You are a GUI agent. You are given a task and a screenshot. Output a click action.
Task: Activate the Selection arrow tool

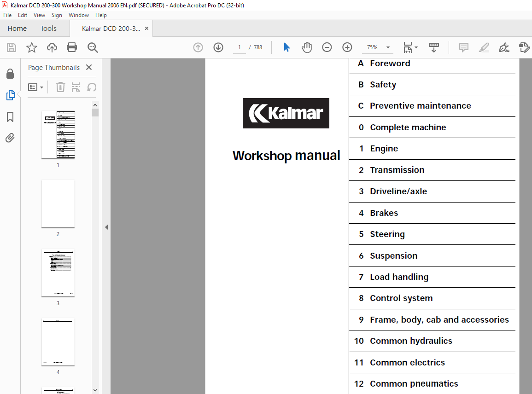pyautogui.click(x=286, y=47)
